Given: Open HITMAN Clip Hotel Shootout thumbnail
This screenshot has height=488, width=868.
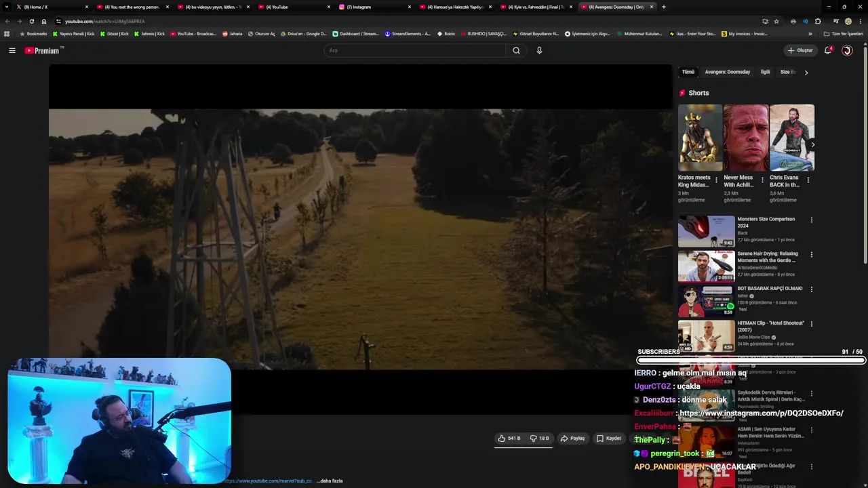Looking at the screenshot, I should pyautogui.click(x=707, y=335).
